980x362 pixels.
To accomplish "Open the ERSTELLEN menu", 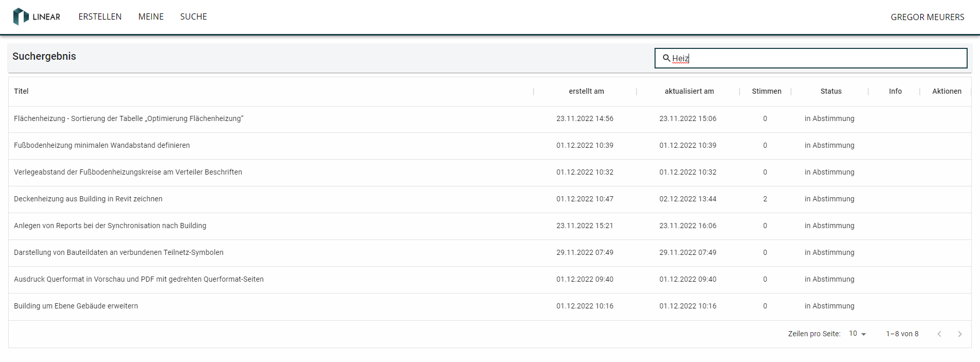I will click(x=100, y=16).
